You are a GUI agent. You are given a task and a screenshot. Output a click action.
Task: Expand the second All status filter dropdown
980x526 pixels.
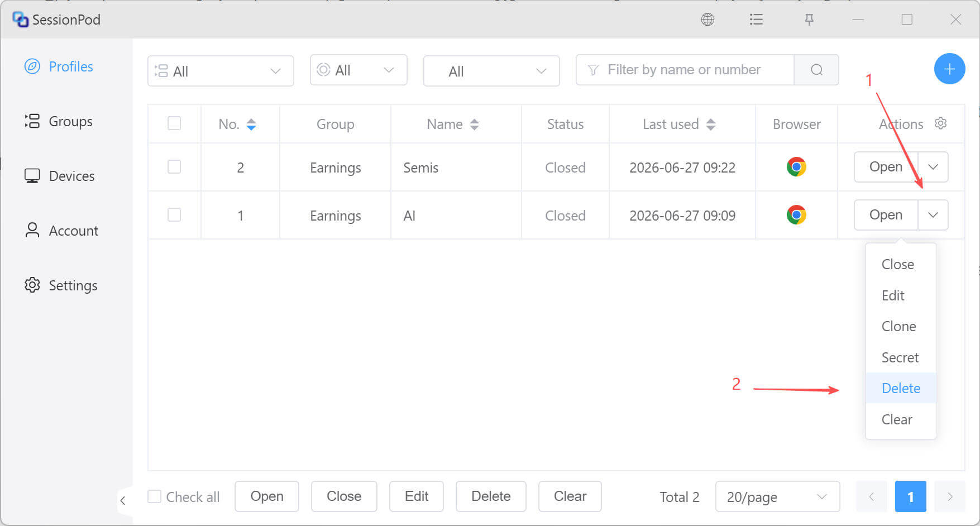358,70
